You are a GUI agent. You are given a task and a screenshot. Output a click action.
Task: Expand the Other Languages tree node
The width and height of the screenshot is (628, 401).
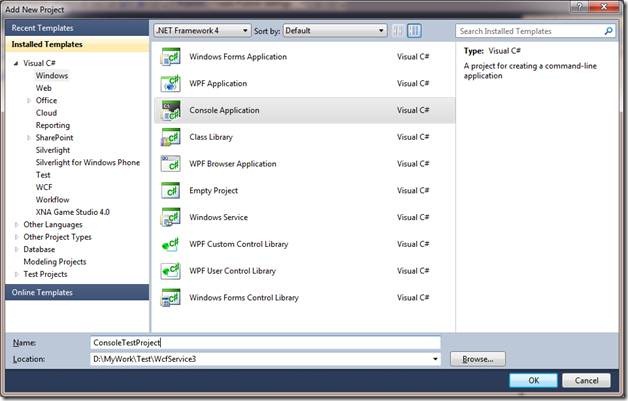[x=17, y=225]
